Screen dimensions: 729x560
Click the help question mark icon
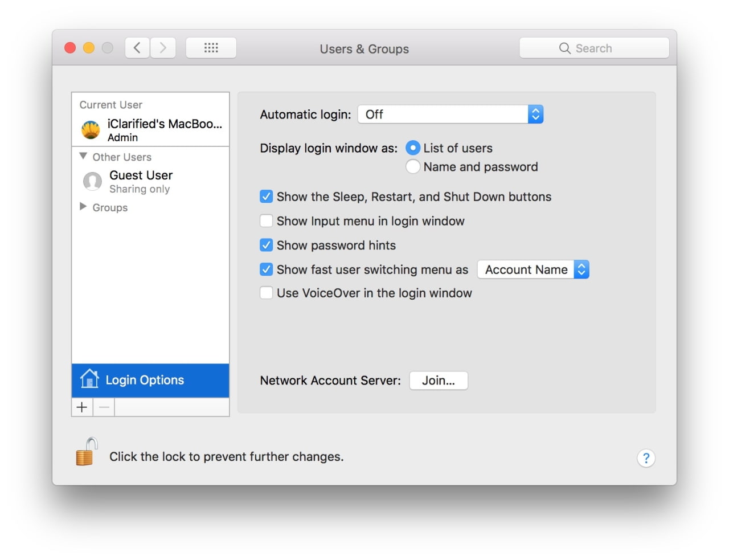(646, 458)
